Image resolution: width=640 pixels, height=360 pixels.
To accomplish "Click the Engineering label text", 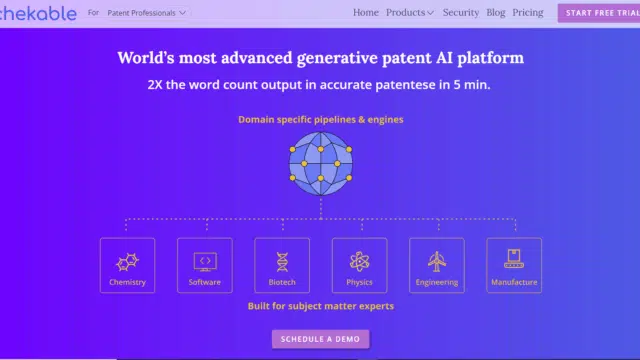I will [437, 282].
